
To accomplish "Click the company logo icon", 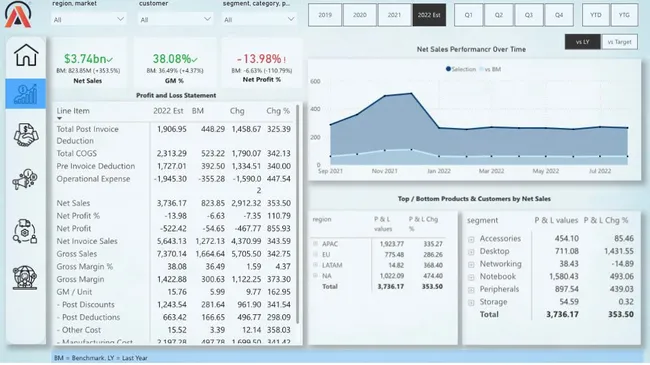I will (x=18, y=15).
